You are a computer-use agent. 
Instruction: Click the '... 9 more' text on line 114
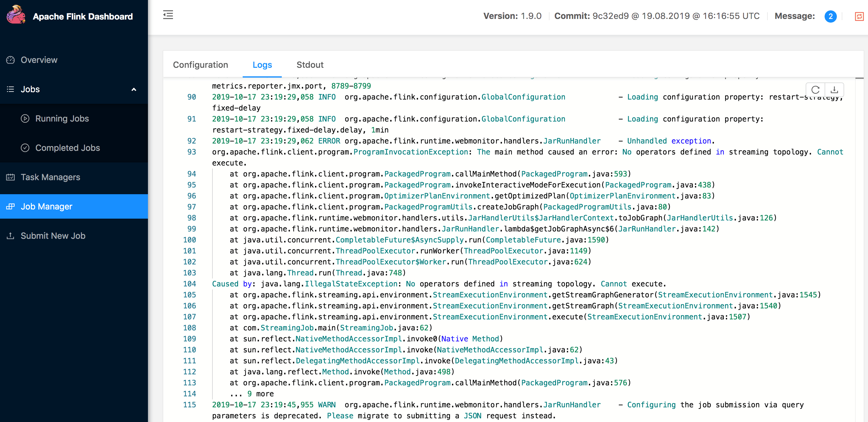(x=252, y=394)
